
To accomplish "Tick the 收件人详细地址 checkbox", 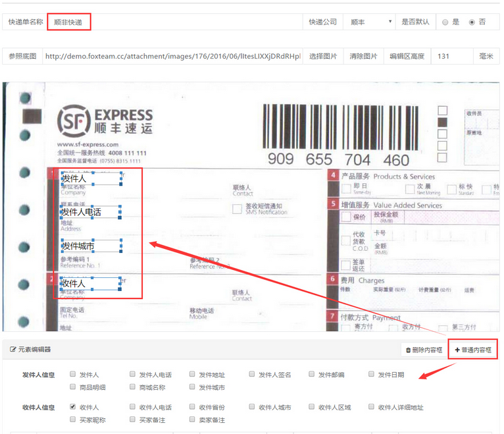I will 372,407.
